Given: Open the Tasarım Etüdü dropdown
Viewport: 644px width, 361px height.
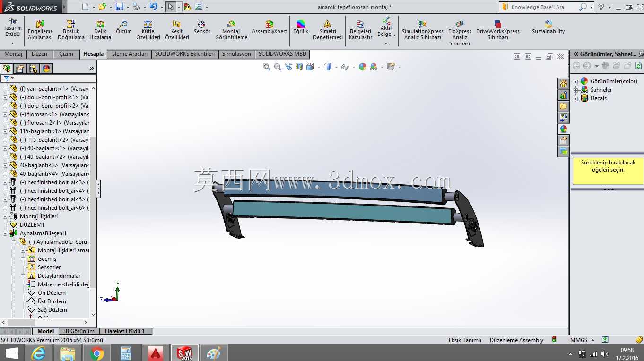Looking at the screenshot, I should coord(12,44).
